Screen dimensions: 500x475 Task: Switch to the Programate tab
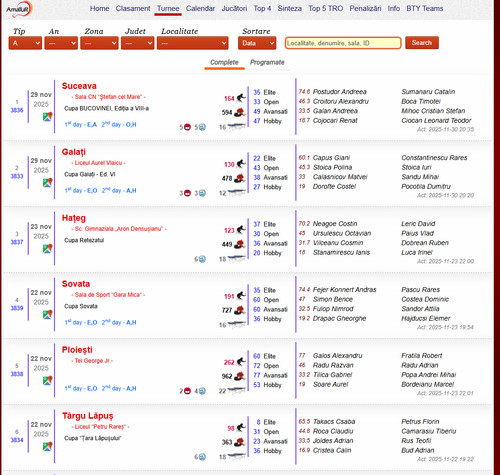[267, 62]
